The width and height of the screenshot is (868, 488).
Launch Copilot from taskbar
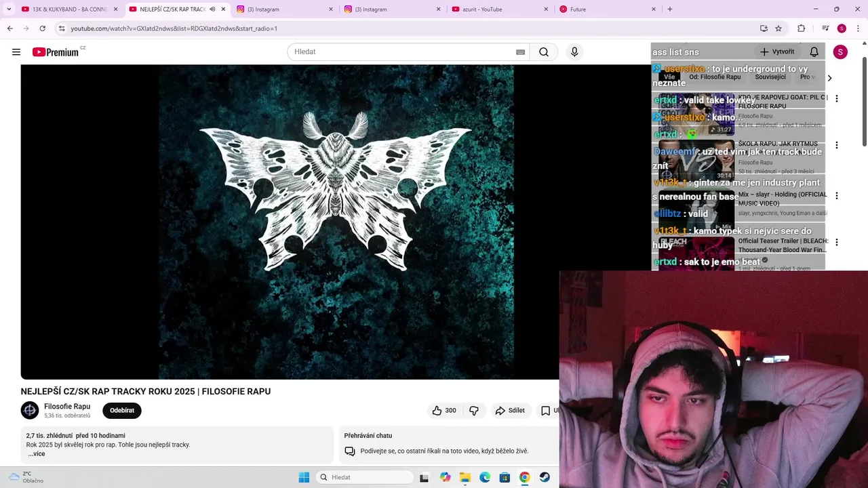[445, 477]
